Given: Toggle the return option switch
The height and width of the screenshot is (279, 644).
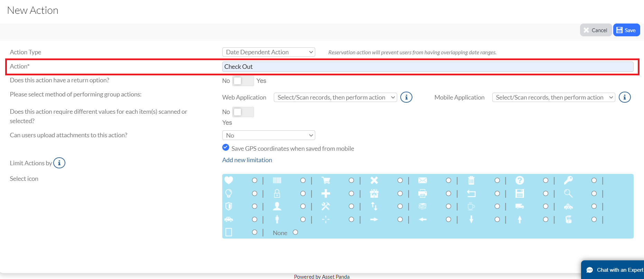Looking at the screenshot, I should pyautogui.click(x=243, y=81).
